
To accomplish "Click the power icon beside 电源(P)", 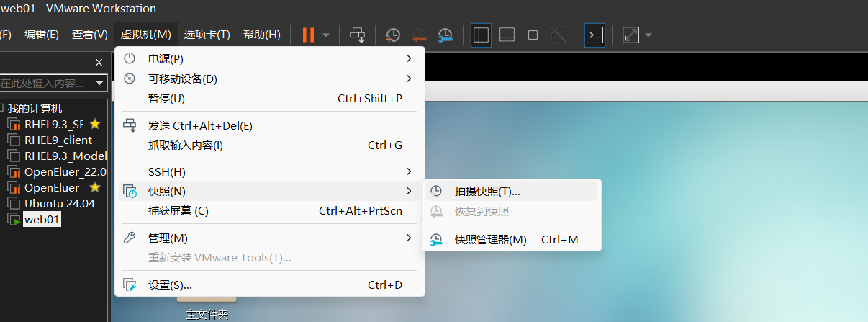I will point(130,58).
